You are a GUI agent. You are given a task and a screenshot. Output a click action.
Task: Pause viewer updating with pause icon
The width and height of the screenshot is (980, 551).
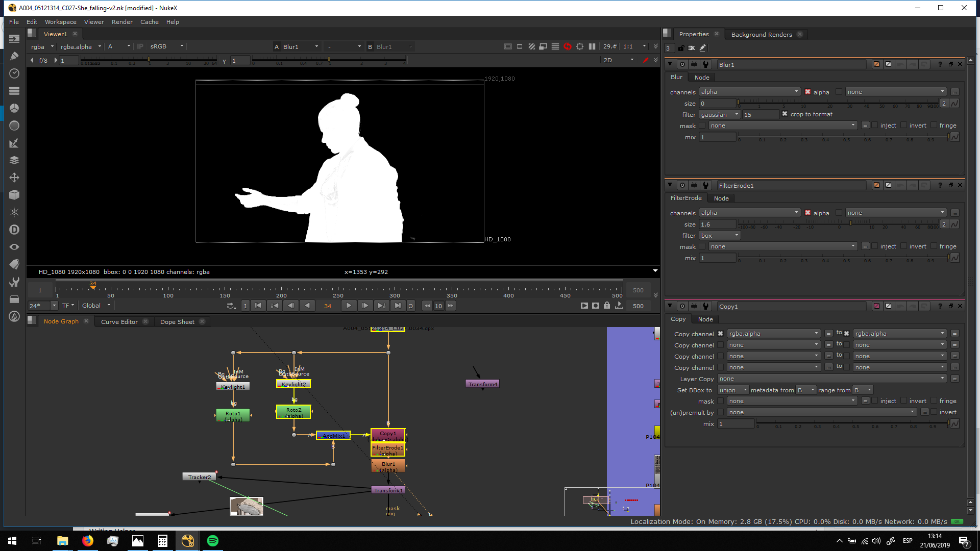pyautogui.click(x=592, y=46)
